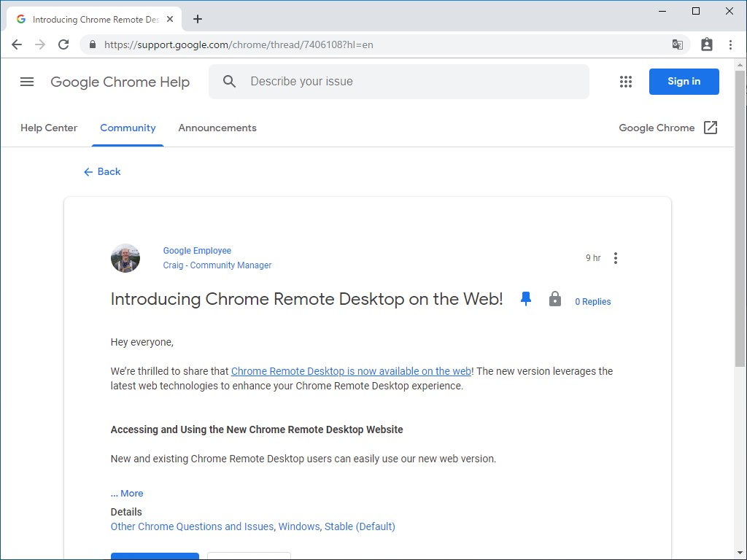Go back with the browser back arrow
The height and width of the screenshot is (560, 747).
pos(17,44)
